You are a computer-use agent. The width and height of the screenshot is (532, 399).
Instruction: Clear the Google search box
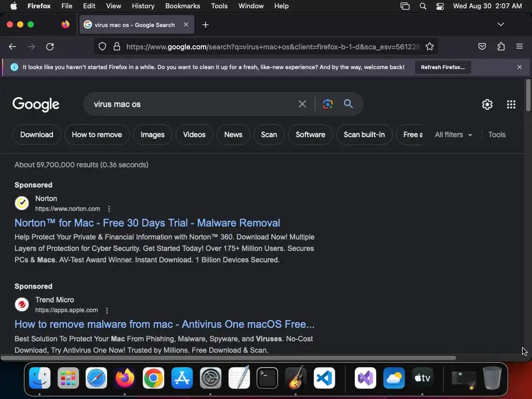(x=302, y=104)
